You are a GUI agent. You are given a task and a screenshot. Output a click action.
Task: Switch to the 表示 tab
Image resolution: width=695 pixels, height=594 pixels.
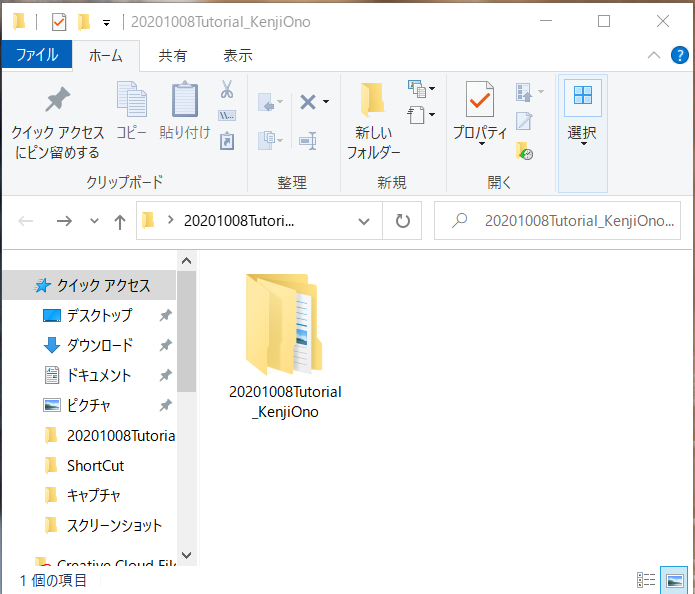click(x=238, y=56)
